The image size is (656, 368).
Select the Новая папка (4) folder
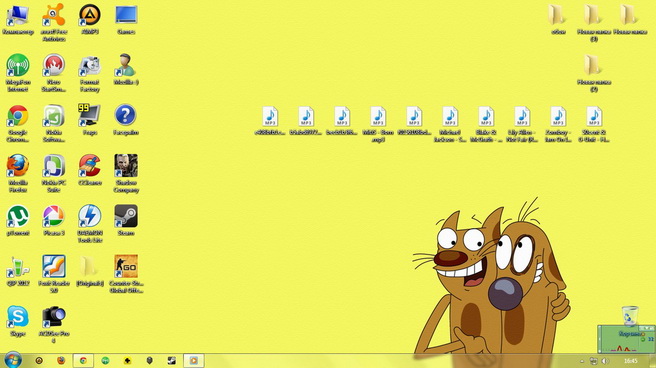594,73
